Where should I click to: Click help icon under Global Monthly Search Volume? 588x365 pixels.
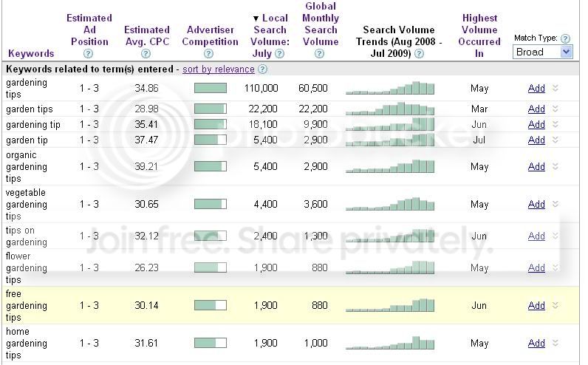tap(319, 54)
